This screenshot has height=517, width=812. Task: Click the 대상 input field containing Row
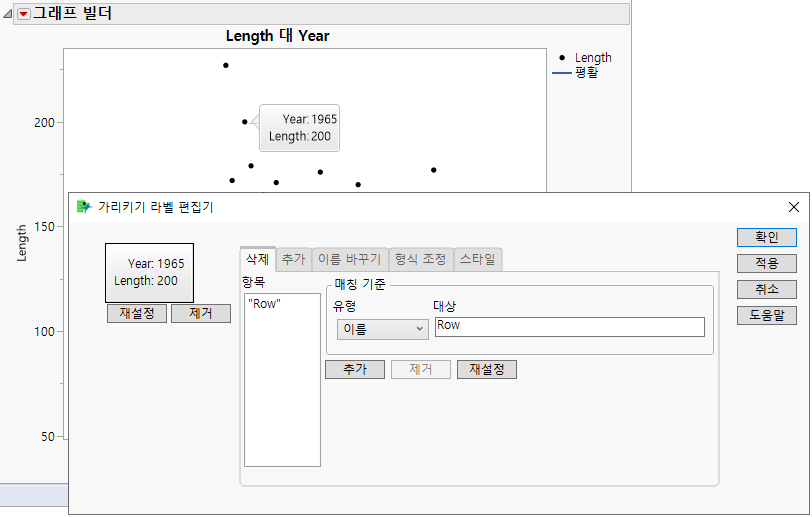pos(570,327)
